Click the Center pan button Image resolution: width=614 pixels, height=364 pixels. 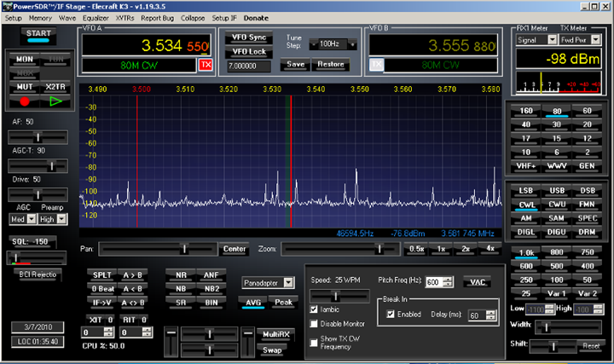point(235,249)
